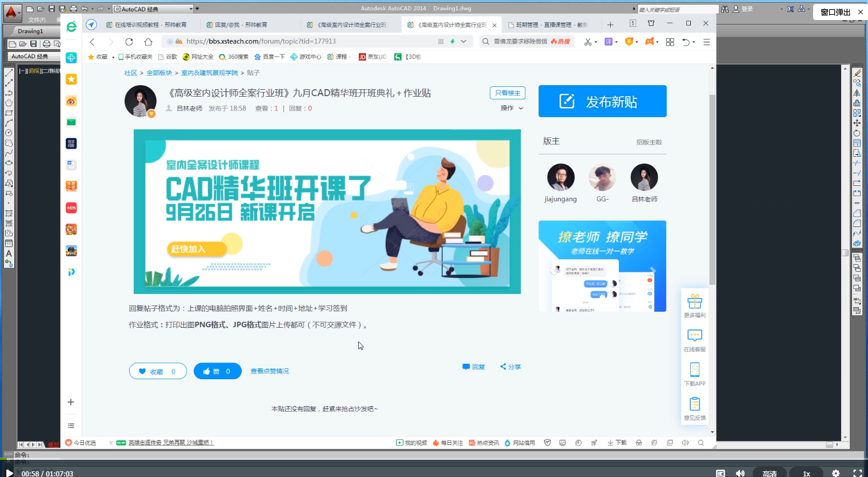Go to the browser home page

coord(148,42)
